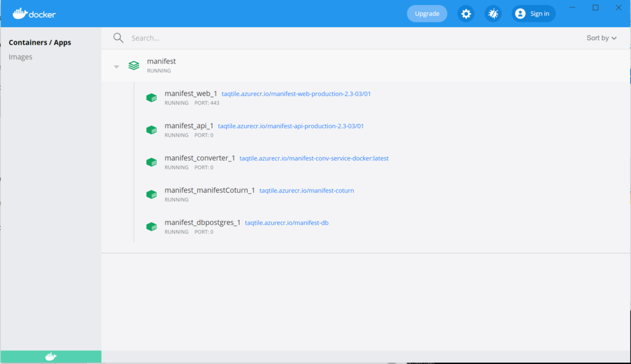
Task: Click the manifest_dbpostgres_1 container icon
Action: pyautogui.click(x=152, y=227)
